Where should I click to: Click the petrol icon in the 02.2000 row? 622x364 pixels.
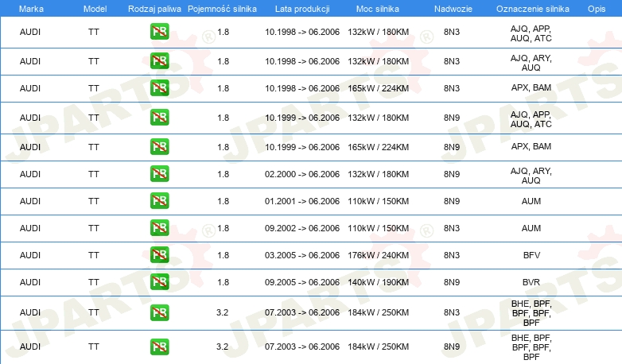(159, 173)
